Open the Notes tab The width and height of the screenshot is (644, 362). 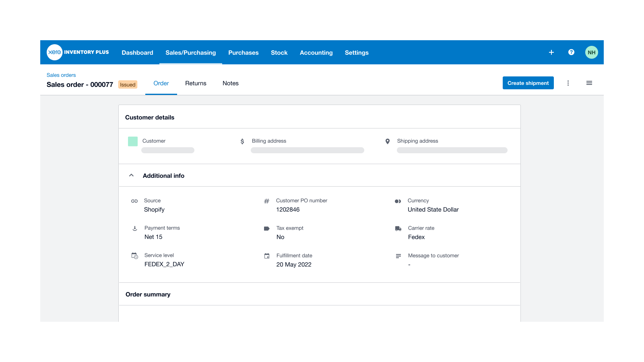point(230,83)
